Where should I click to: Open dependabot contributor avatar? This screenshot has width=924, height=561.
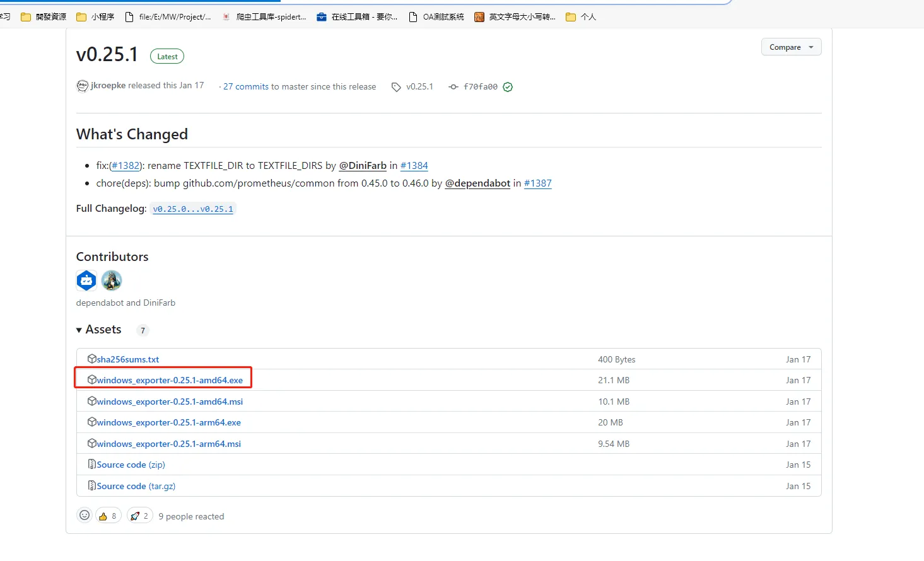coord(86,280)
